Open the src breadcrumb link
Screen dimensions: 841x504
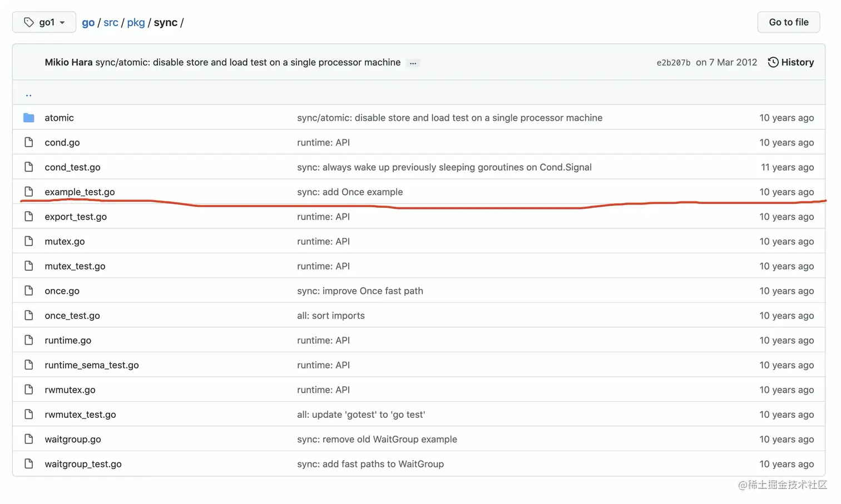111,23
